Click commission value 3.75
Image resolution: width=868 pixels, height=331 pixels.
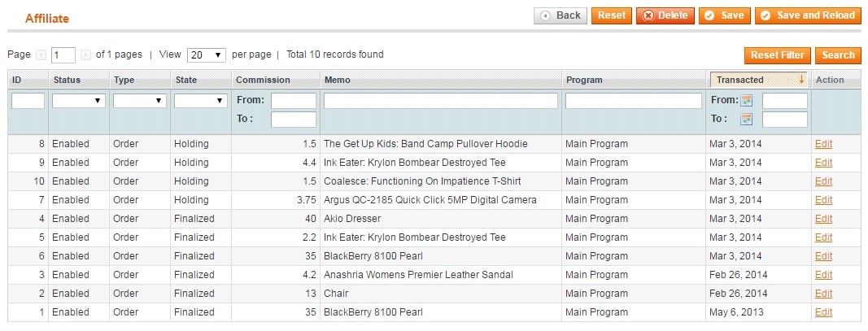[x=306, y=200]
